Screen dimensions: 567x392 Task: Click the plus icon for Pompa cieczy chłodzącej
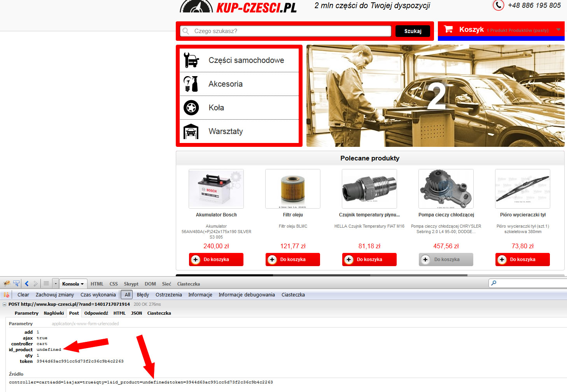coord(425,260)
